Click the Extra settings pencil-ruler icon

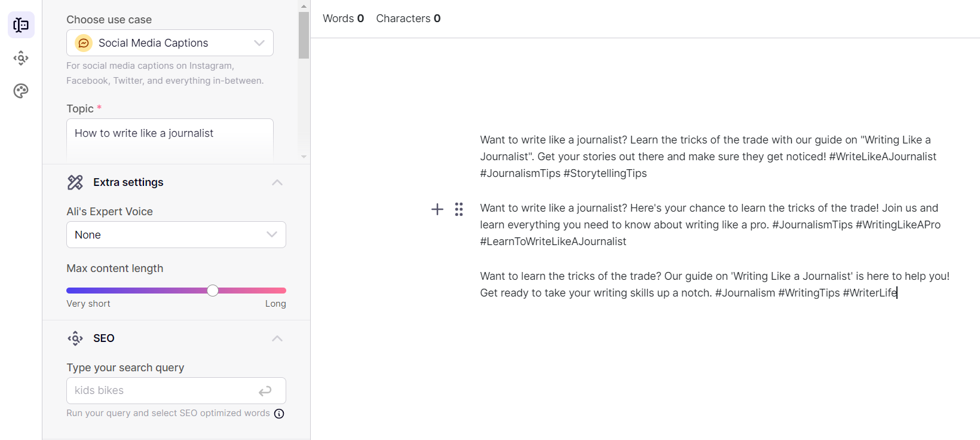tap(75, 182)
